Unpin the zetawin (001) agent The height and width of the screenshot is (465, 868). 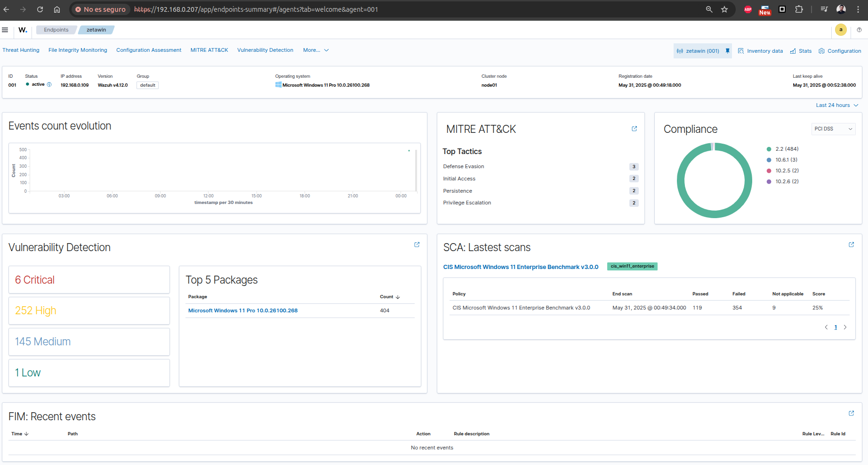pos(727,51)
